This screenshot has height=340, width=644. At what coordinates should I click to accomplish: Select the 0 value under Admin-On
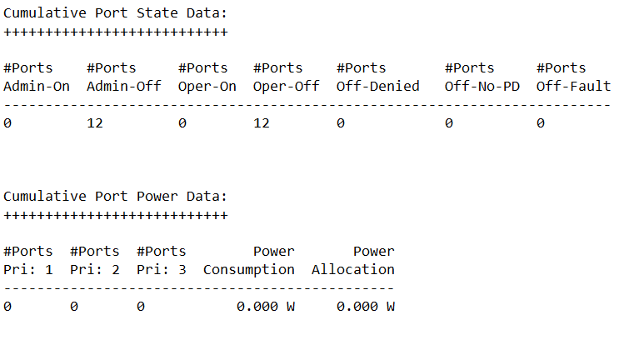(x=7, y=123)
